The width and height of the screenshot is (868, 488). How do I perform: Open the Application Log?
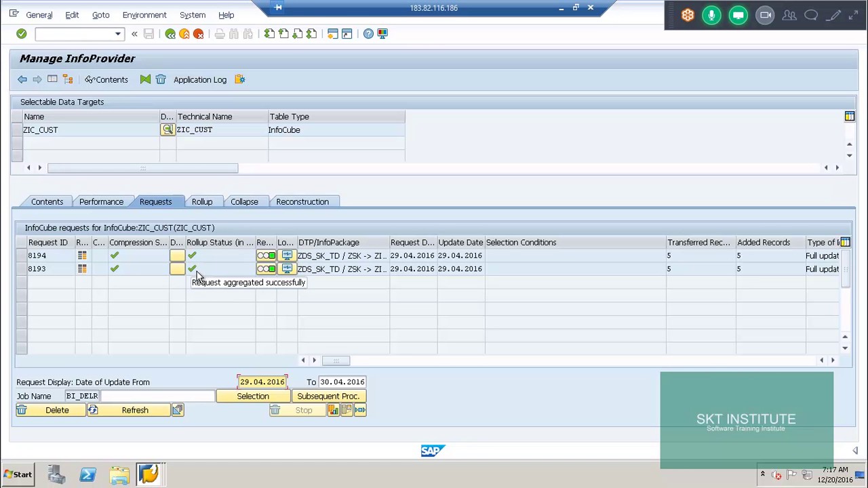(x=200, y=80)
